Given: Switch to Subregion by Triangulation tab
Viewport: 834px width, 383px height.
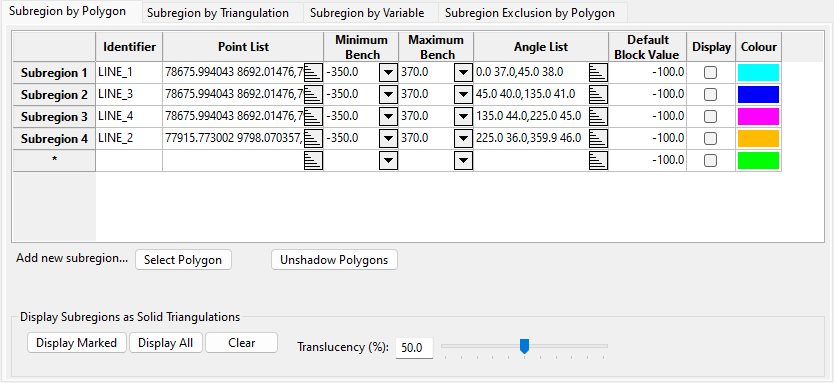Looking at the screenshot, I should coord(218,13).
